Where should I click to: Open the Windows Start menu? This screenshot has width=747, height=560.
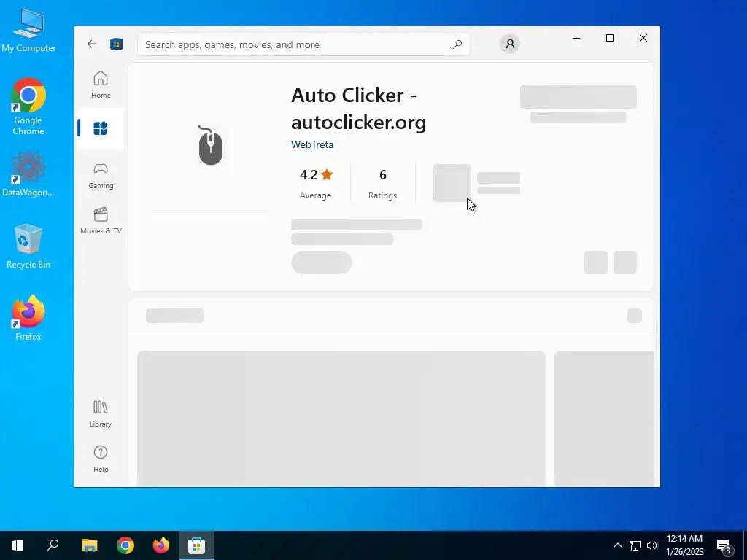[x=18, y=545]
